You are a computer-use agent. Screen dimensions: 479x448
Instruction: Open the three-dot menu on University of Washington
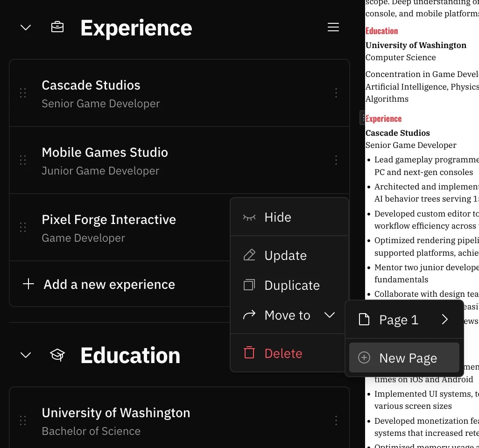pos(336,420)
